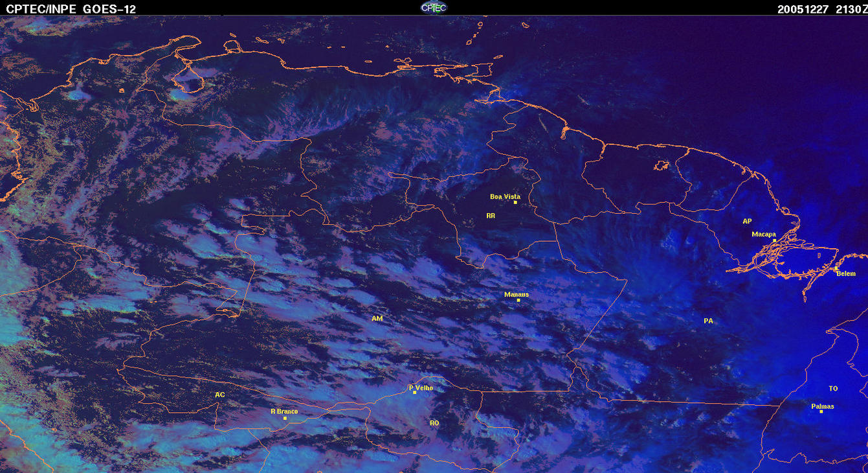Click the Macapa city marker square
The width and height of the screenshot is (868, 473).
click(774, 240)
